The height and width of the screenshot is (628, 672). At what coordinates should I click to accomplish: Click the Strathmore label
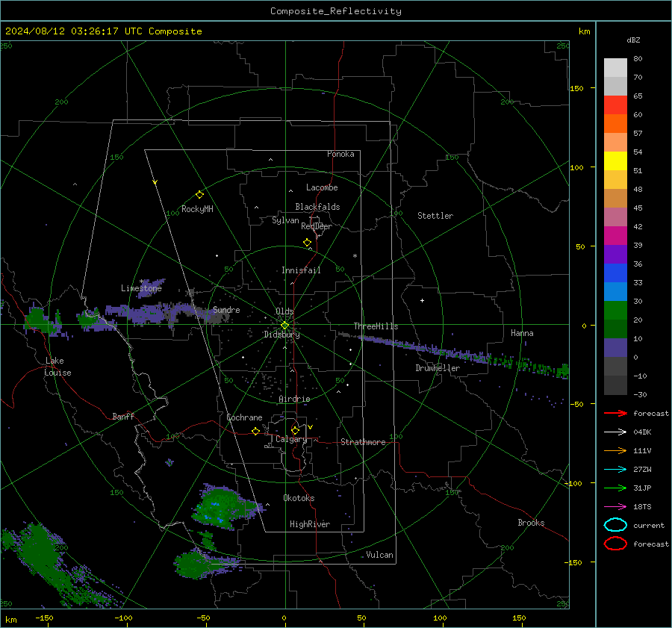pyautogui.click(x=363, y=442)
